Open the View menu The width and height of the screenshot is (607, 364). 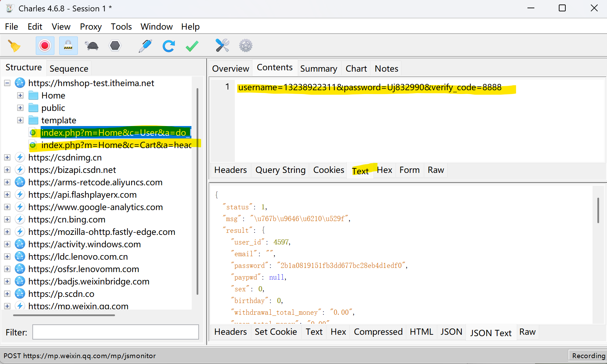tap(61, 27)
